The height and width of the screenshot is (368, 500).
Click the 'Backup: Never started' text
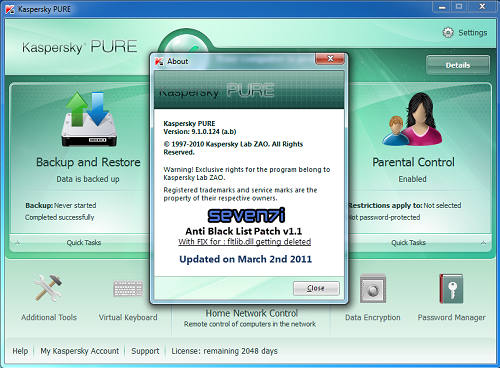[61, 205]
